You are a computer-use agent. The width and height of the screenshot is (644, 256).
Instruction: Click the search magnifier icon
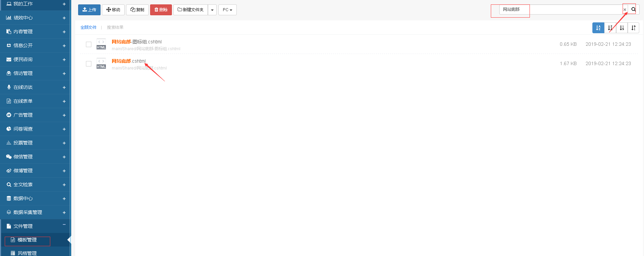coord(633,9)
